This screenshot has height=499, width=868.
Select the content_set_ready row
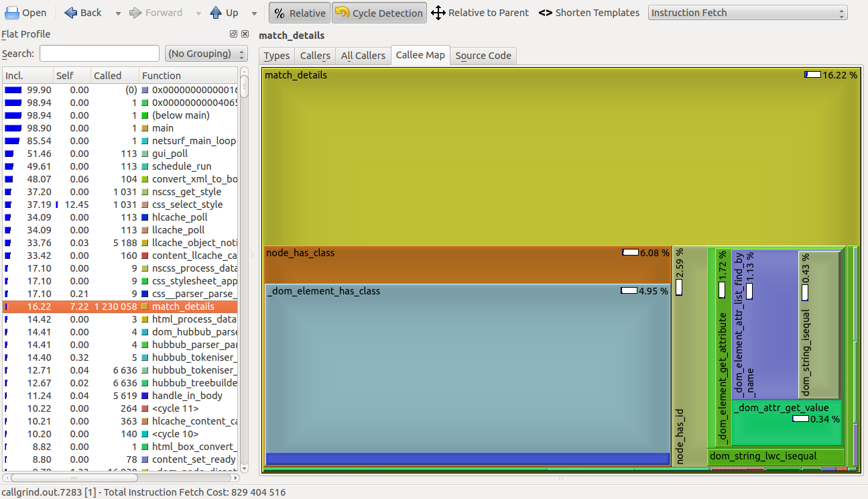(x=121, y=459)
